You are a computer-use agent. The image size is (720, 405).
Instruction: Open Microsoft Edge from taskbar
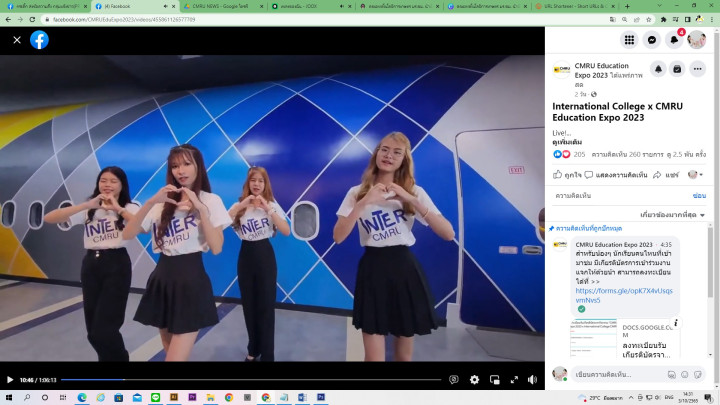click(x=82, y=397)
